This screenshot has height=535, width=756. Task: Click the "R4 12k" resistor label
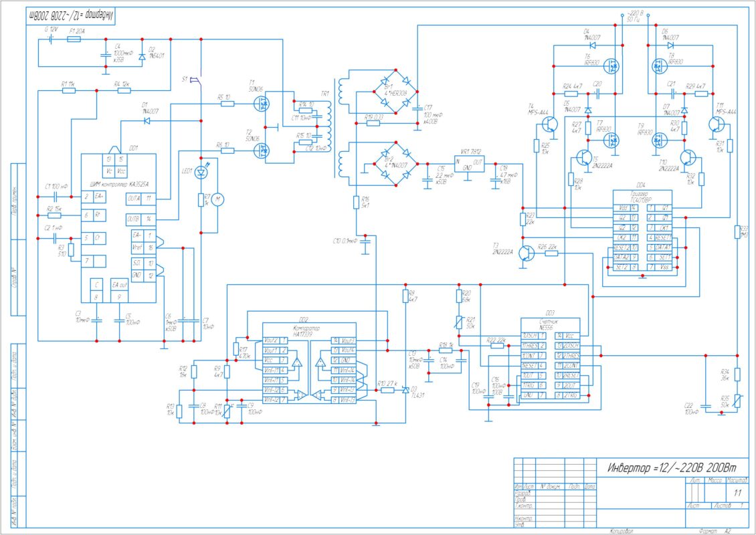(x=122, y=84)
